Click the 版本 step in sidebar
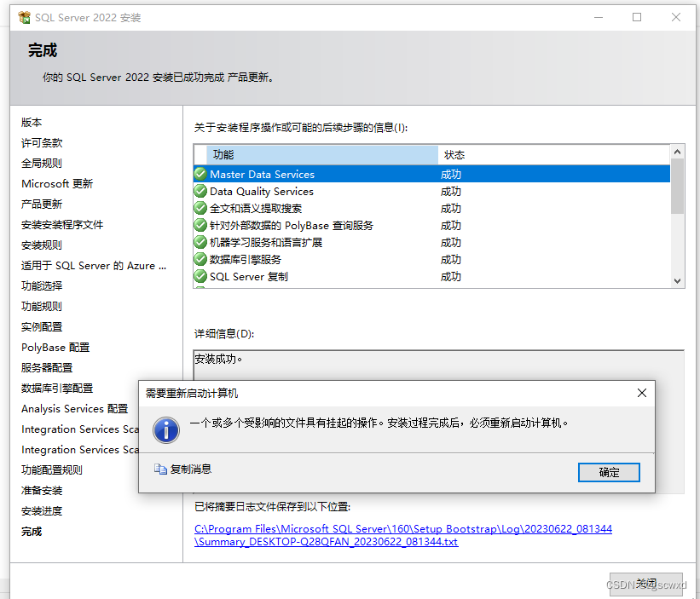 (32, 122)
